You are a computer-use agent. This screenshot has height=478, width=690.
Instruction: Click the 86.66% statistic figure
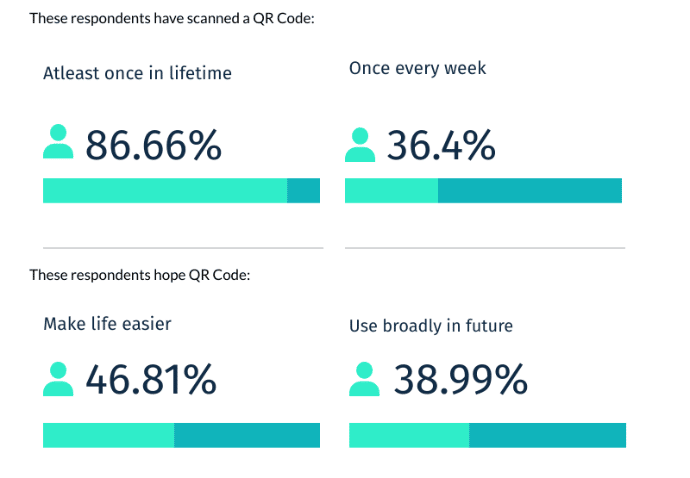click(153, 145)
